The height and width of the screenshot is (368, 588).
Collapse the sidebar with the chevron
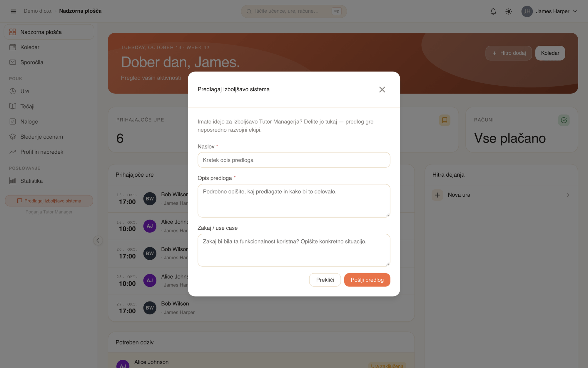(x=98, y=241)
